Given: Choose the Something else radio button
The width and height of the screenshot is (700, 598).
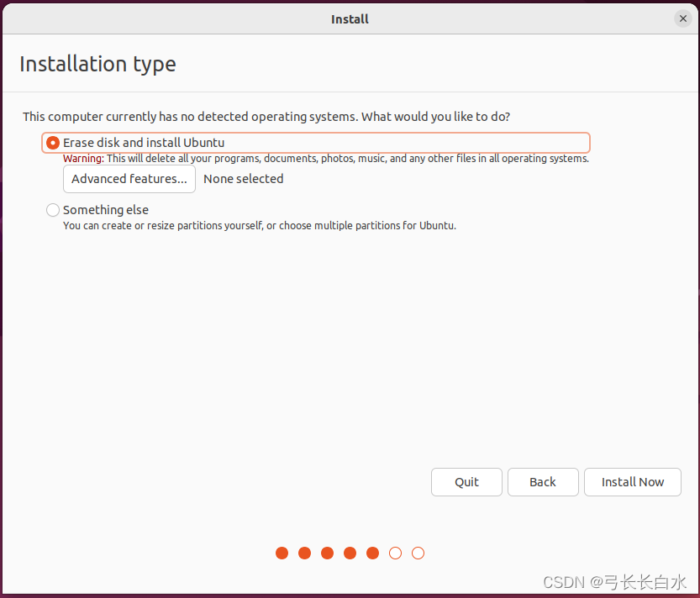Looking at the screenshot, I should (x=53, y=210).
